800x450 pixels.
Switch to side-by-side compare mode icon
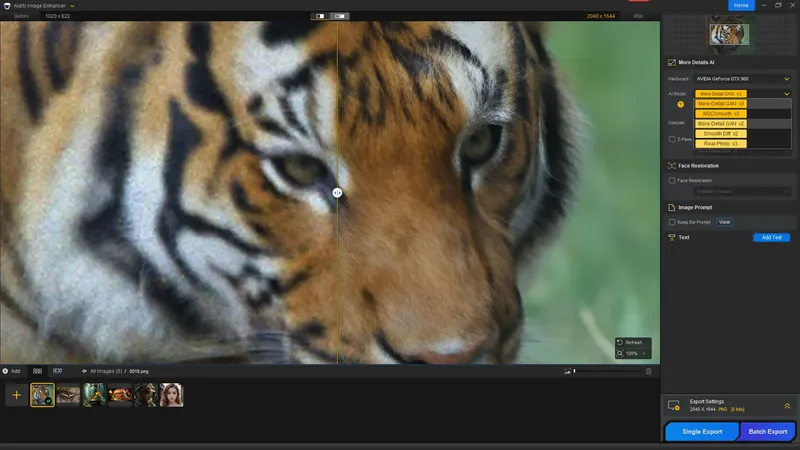(x=340, y=16)
